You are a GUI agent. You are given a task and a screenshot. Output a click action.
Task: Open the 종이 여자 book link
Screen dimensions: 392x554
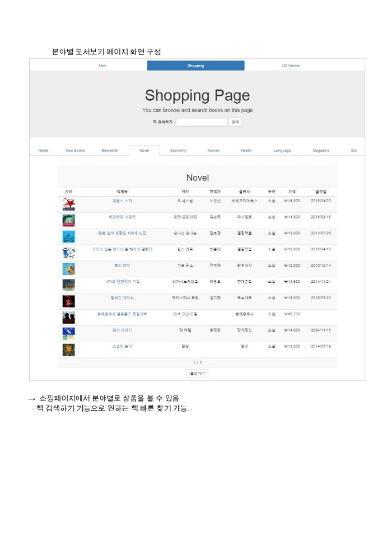(x=122, y=266)
